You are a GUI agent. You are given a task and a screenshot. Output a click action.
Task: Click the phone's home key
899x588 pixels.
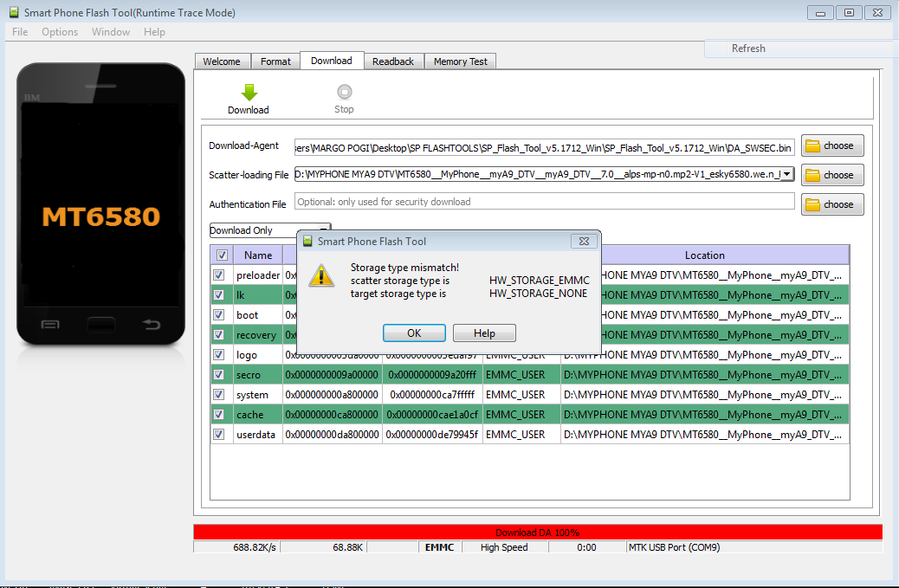(101, 325)
